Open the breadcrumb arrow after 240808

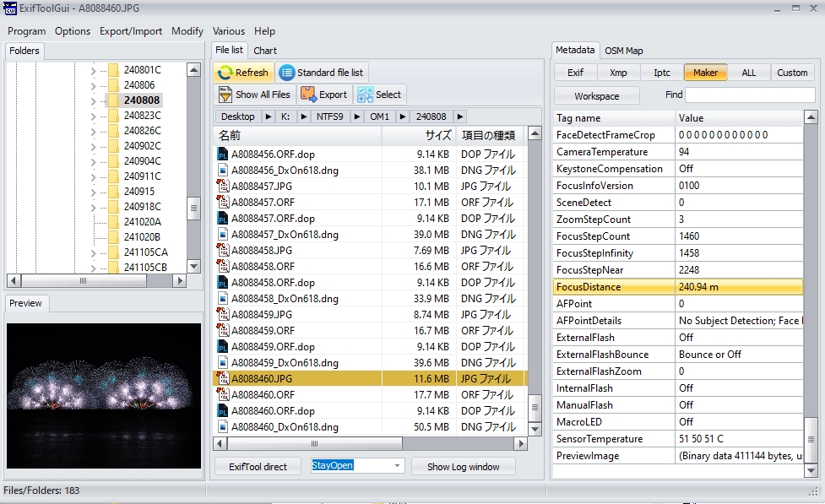pyautogui.click(x=460, y=117)
